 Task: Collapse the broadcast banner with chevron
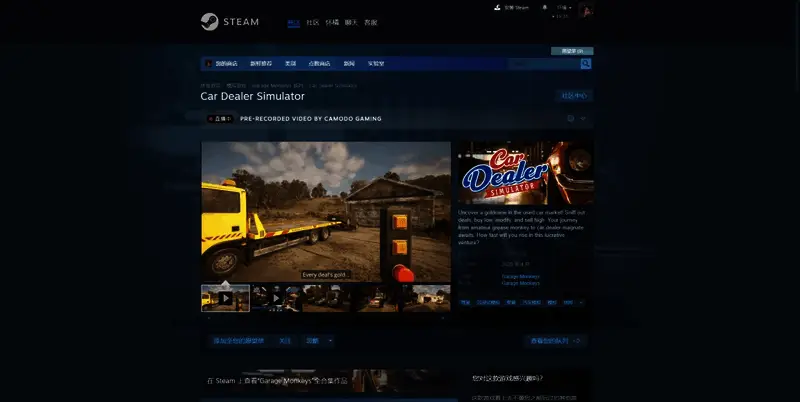point(583,118)
